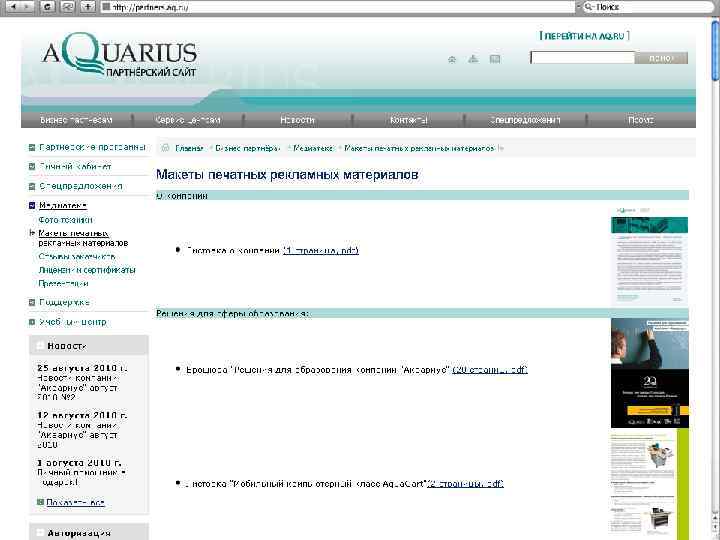
Task: Click Показать все link under news
Action: (75, 502)
